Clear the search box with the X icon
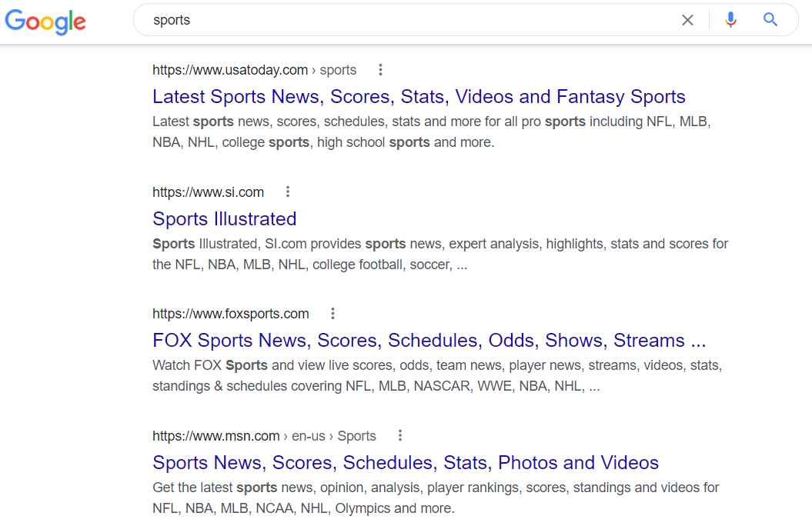Viewport: 812px width, 526px height. [688, 20]
